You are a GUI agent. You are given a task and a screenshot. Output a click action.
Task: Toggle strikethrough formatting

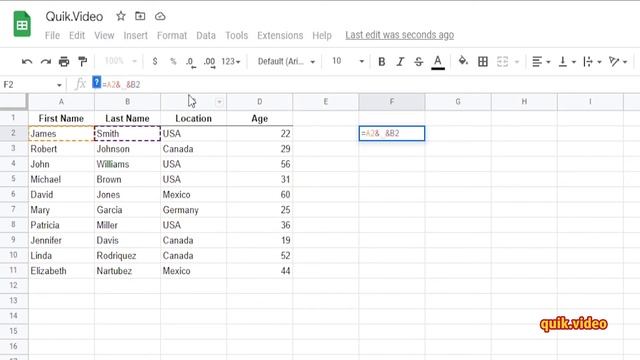[x=418, y=62]
